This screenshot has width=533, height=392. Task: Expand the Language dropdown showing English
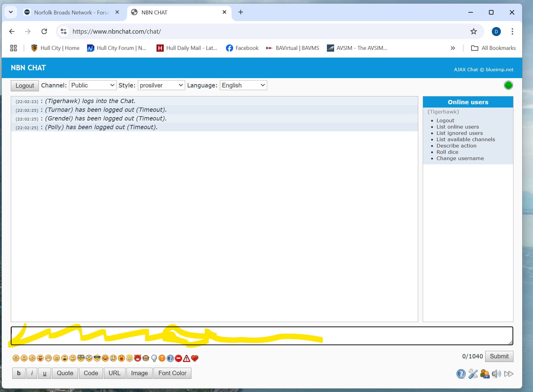[x=243, y=85]
